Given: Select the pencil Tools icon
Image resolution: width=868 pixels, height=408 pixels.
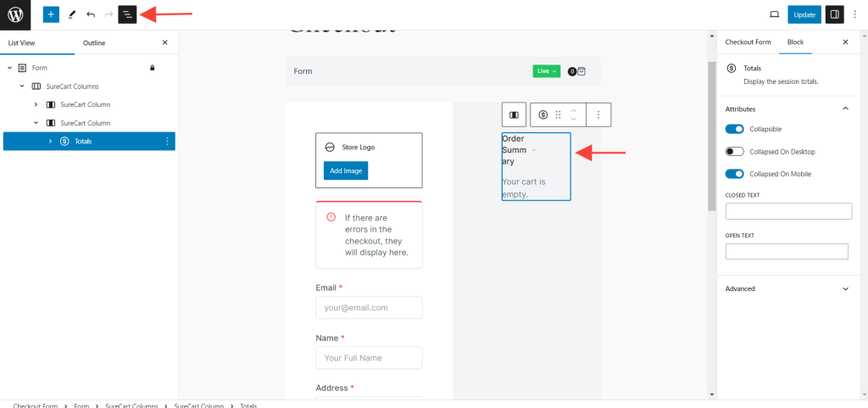Looking at the screenshot, I should (71, 14).
